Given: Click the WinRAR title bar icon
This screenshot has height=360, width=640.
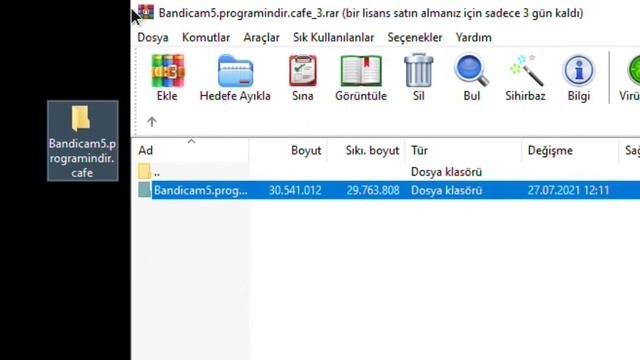Looking at the screenshot, I should [x=146, y=12].
